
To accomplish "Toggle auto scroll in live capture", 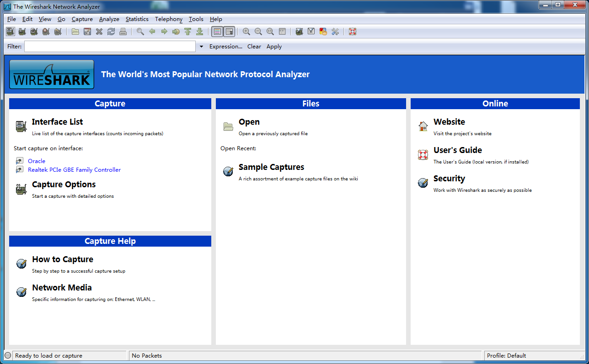I will point(229,32).
